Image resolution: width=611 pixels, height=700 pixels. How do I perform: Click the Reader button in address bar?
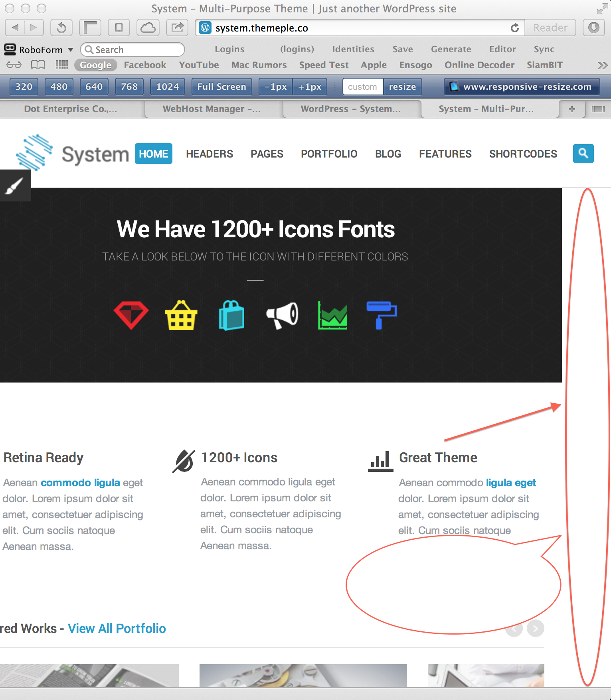pos(550,28)
